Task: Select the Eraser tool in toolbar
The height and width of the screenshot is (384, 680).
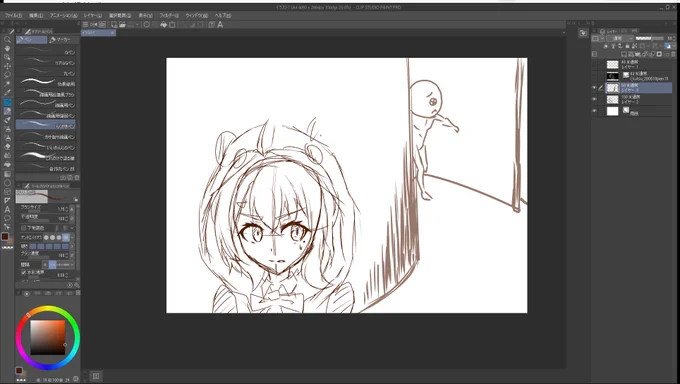Action: 7,147
